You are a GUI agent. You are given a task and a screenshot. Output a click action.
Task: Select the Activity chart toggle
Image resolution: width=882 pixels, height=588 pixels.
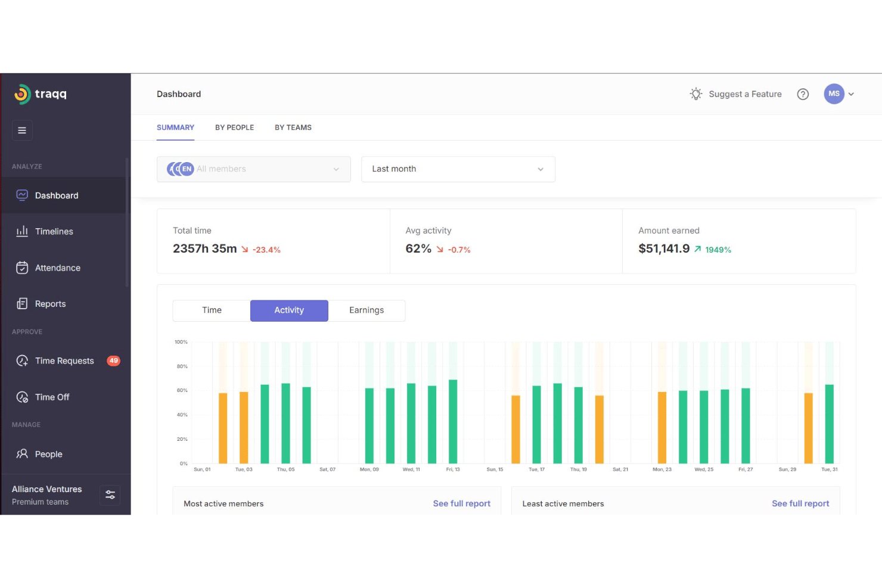(x=289, y=310)
